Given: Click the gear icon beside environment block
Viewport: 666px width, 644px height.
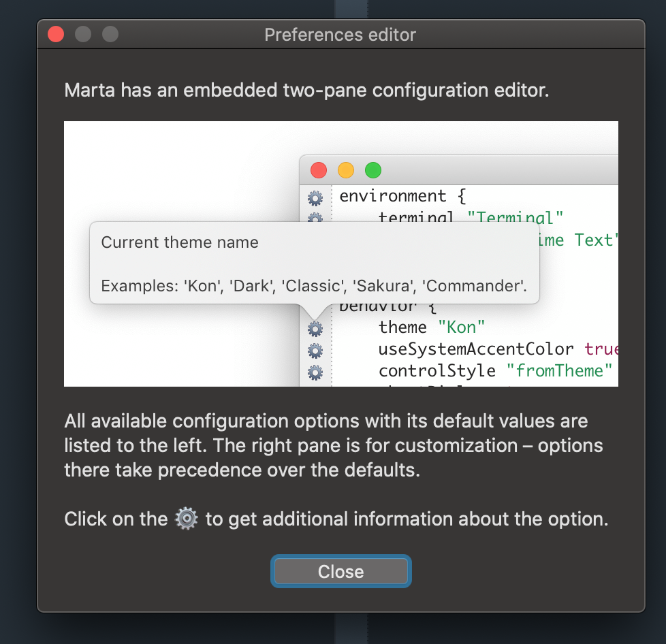Looking at the screenshot, I should click(x=315, y=198).
